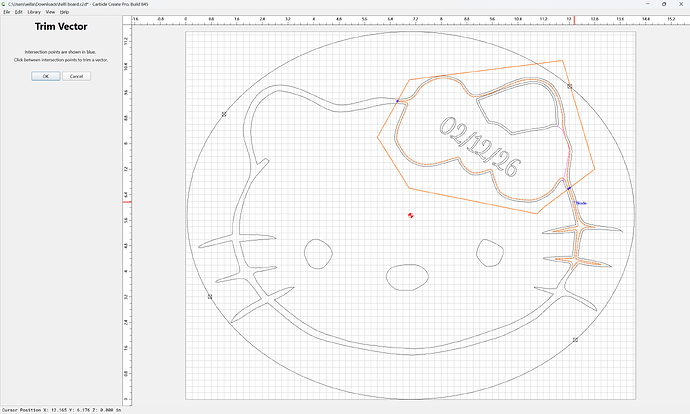Screen dimensions: 690x414
Task: Click the upper-left cross marker on ellipse
Action: [224, 114]
